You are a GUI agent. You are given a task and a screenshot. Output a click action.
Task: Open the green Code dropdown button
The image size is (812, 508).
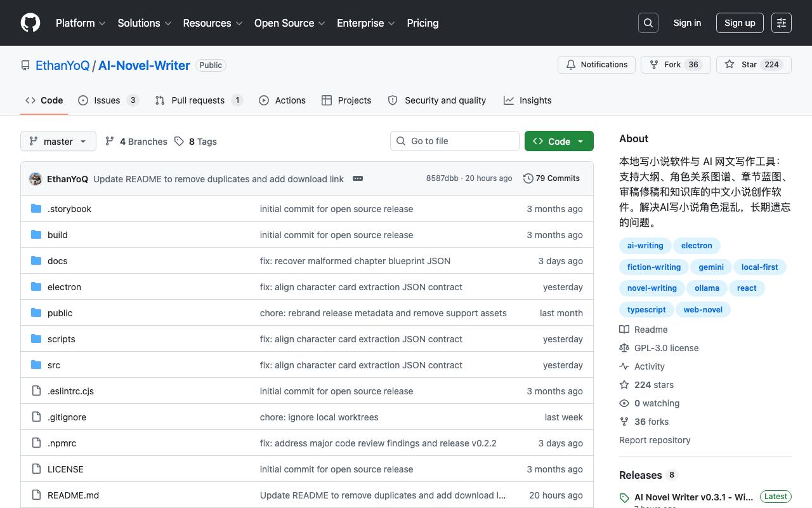coord(559,141)
